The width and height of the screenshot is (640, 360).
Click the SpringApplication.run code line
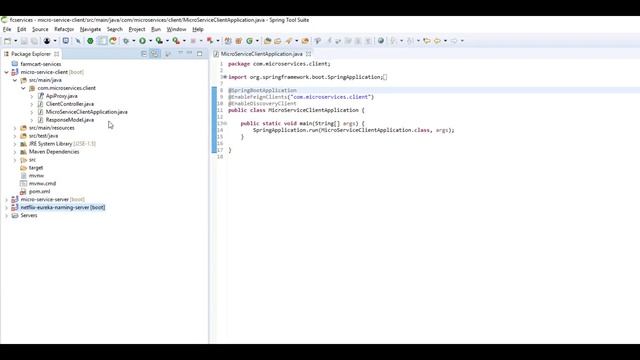(353, 130)
